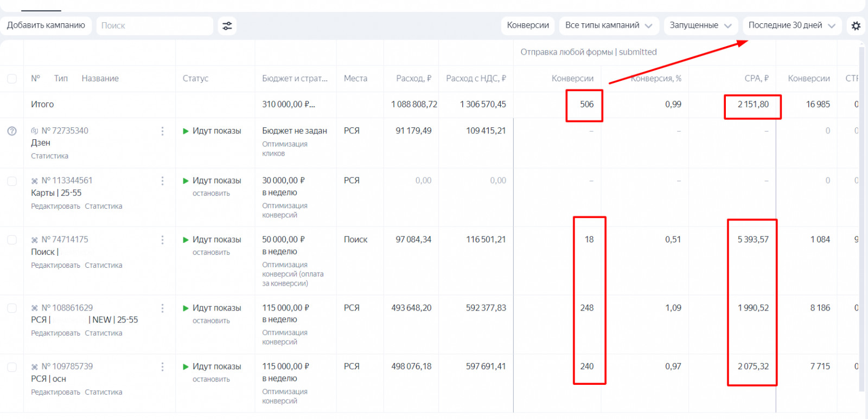Click green play status icon for Дзен campaign

[186, 131]
